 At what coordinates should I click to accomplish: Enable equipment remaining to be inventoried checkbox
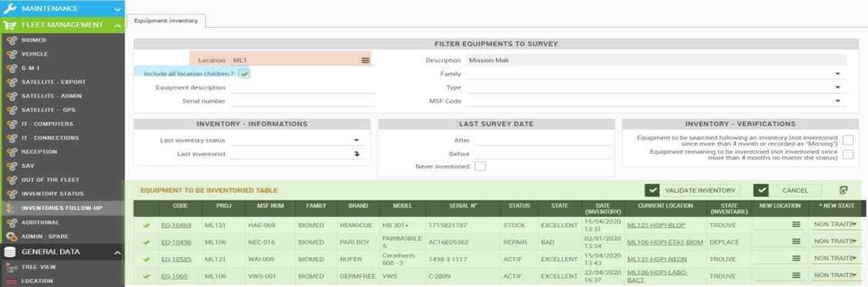847,155
